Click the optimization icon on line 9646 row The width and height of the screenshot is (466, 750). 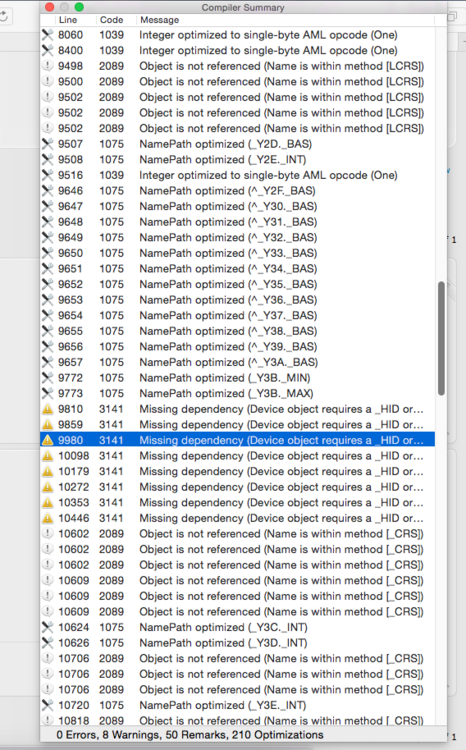tap(47, 191)
